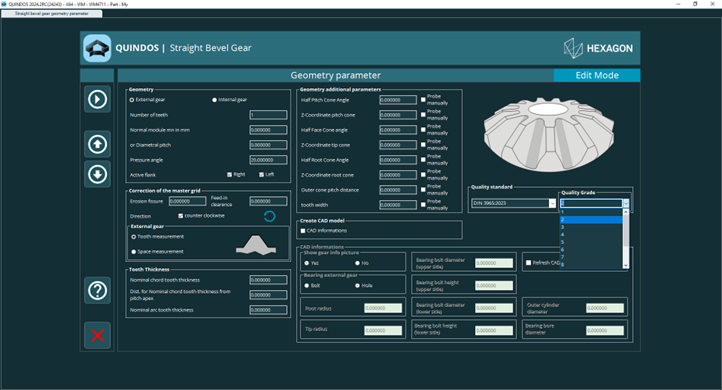Enable Probe manually for Z-Coordinate pitch cone
The height and width of the screenshot is (390, 722).
[423, 115]
